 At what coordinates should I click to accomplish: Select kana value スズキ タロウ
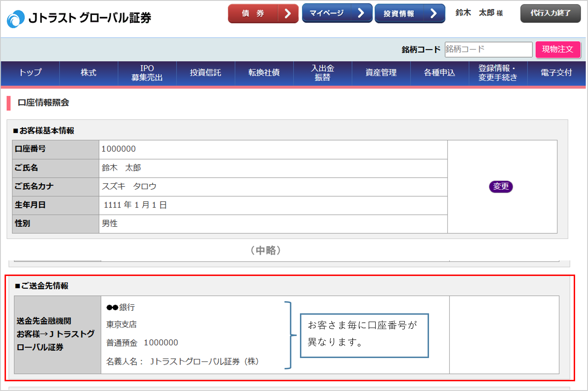click(x=129, y=187)
